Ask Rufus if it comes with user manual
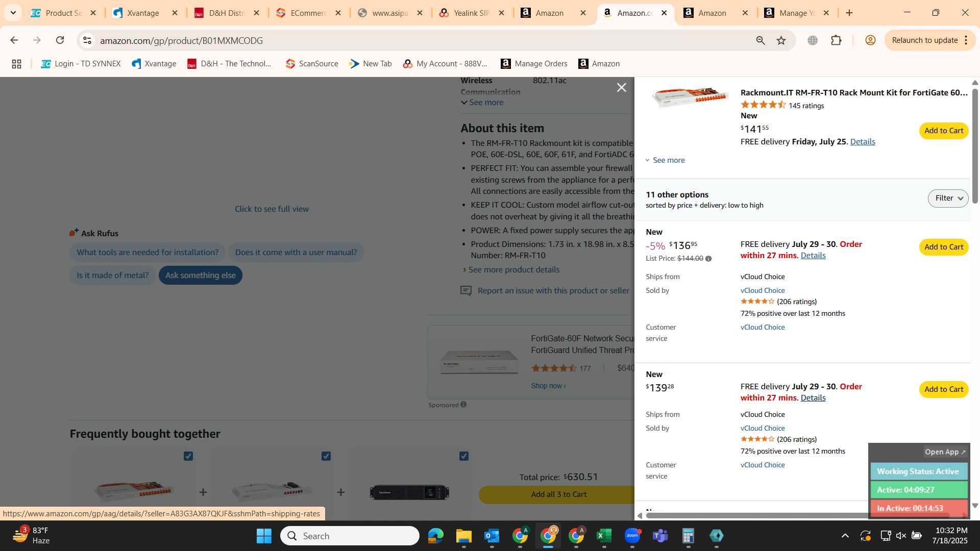 coord(296,253)
